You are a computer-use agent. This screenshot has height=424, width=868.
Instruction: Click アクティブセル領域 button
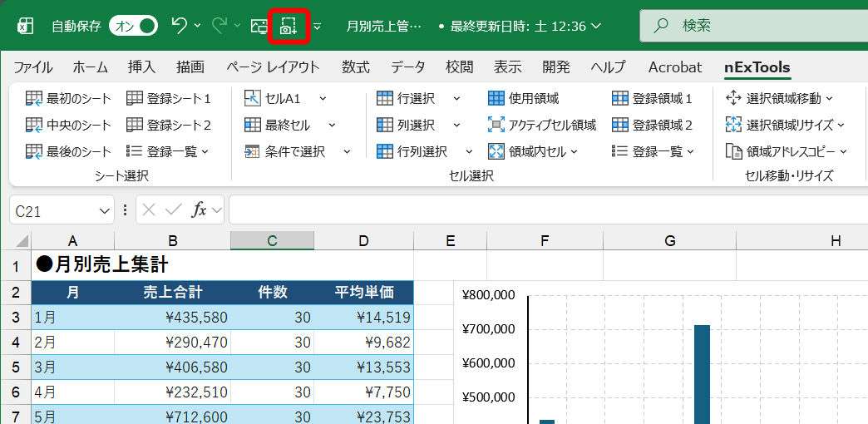pos(542,125)
